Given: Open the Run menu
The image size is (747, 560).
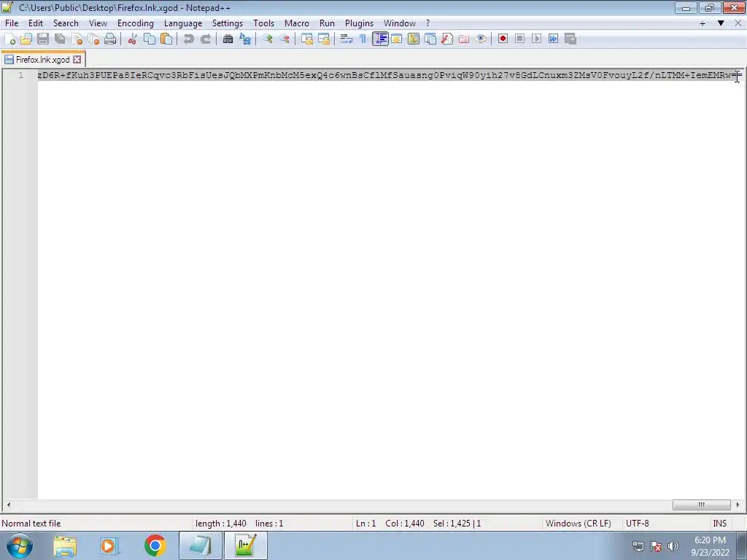Looking at the screenshot, I should (x=327, y=23).
